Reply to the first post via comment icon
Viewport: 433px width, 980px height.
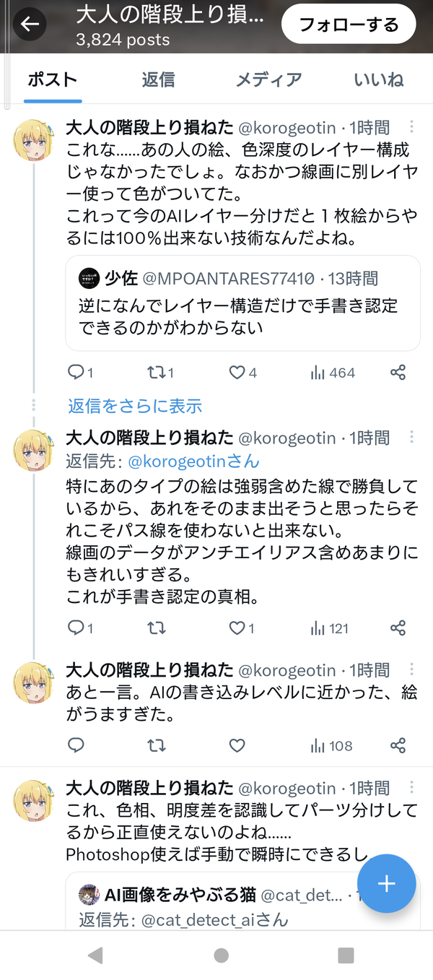76,372
